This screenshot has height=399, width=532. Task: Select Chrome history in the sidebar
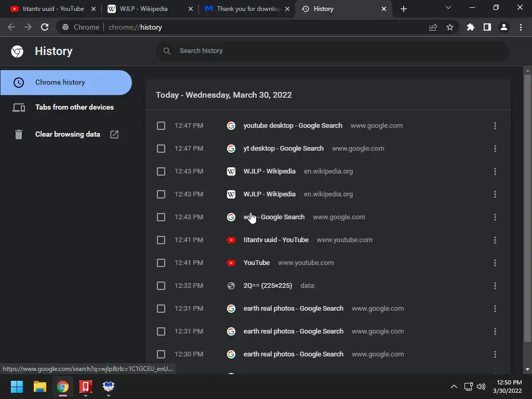(66, 83)
